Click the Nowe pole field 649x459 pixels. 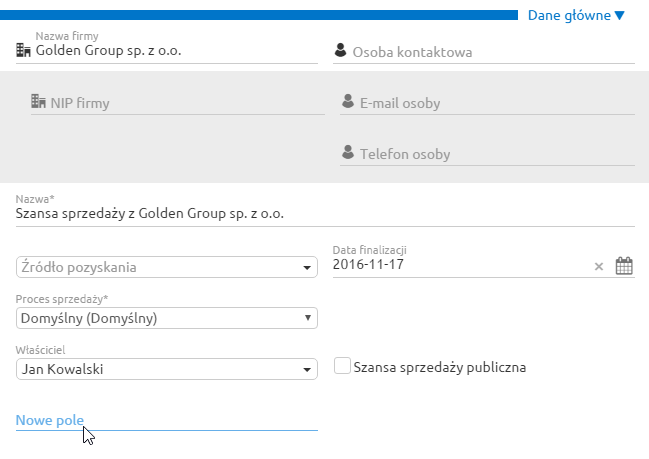click(x=167, y=421)
